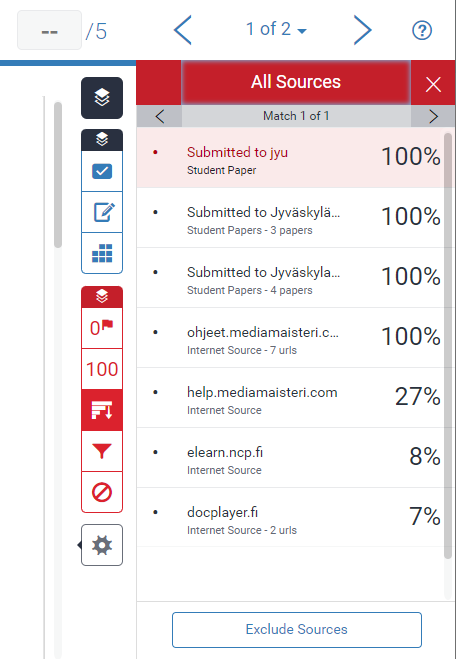Expand the 1 of 2 paper dropdown
Viewport: 456px width, 659px height.
(x=276, y=29)
